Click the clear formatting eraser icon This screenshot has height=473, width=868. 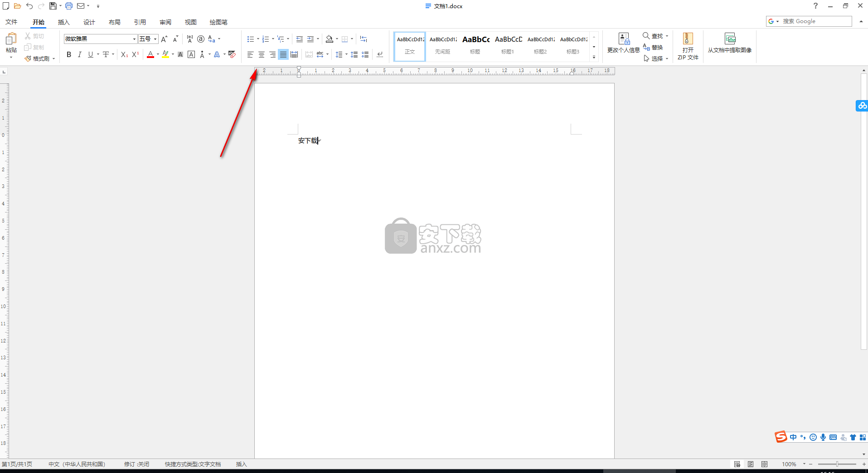coord(232,54)
